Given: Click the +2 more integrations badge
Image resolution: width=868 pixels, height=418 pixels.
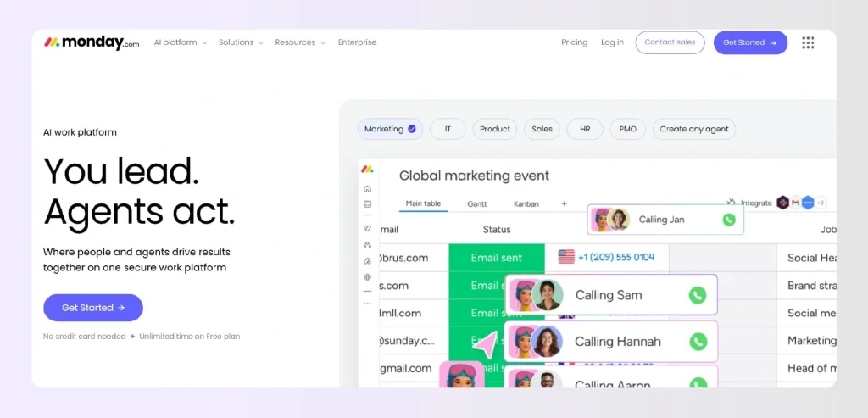Looking at the screenshot, I should pyautogui.click(x=821, y=203).
